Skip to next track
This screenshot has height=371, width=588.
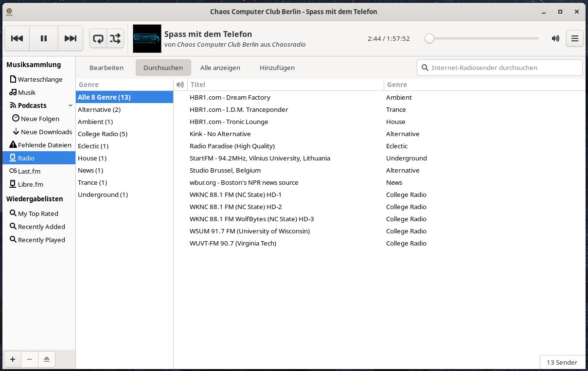point(71,38)
